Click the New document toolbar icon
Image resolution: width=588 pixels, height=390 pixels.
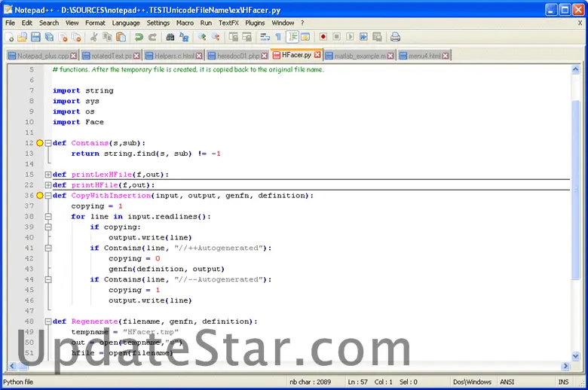[10, 37]
